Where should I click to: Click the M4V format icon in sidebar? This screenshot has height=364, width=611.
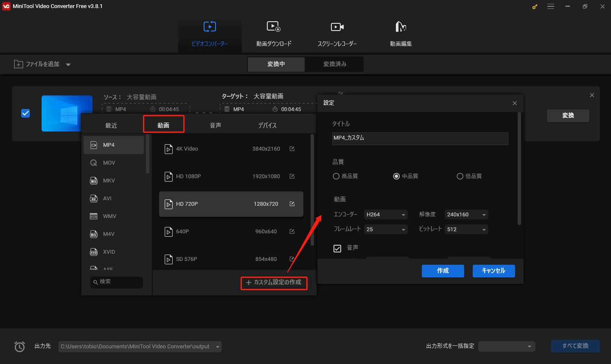[94, 234]
